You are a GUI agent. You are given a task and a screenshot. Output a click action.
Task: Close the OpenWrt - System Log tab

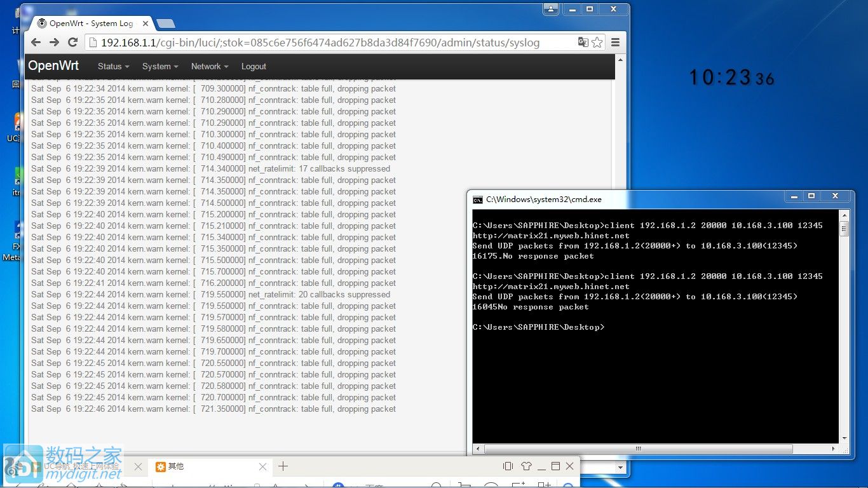(145, 24)
